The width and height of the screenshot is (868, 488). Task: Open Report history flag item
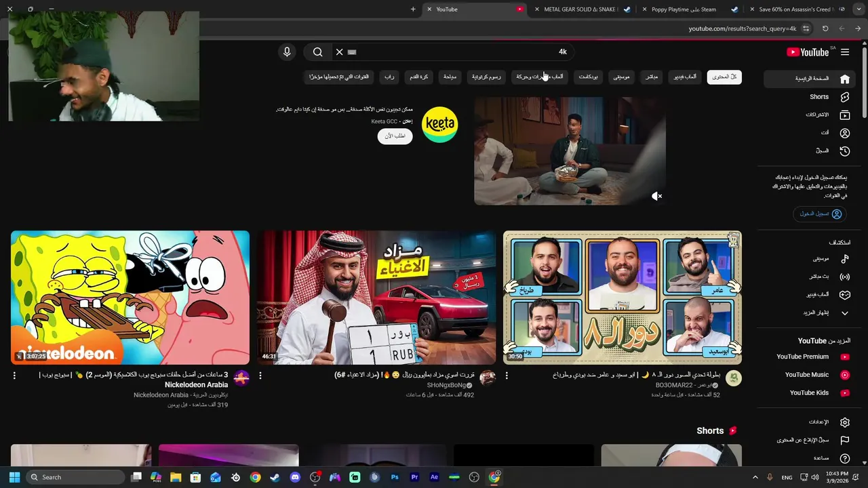pyautogui.click(x=808, y=441)
